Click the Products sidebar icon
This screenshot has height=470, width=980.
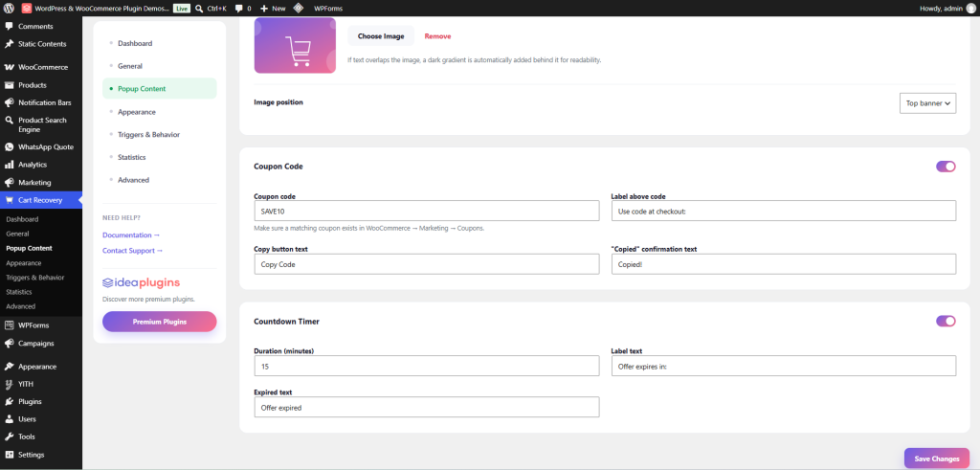pyautogui.click(x=9, y=85)
